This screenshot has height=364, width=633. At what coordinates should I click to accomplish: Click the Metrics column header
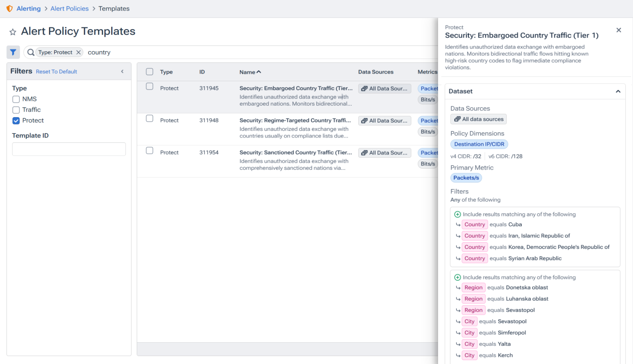click(427, 72)
